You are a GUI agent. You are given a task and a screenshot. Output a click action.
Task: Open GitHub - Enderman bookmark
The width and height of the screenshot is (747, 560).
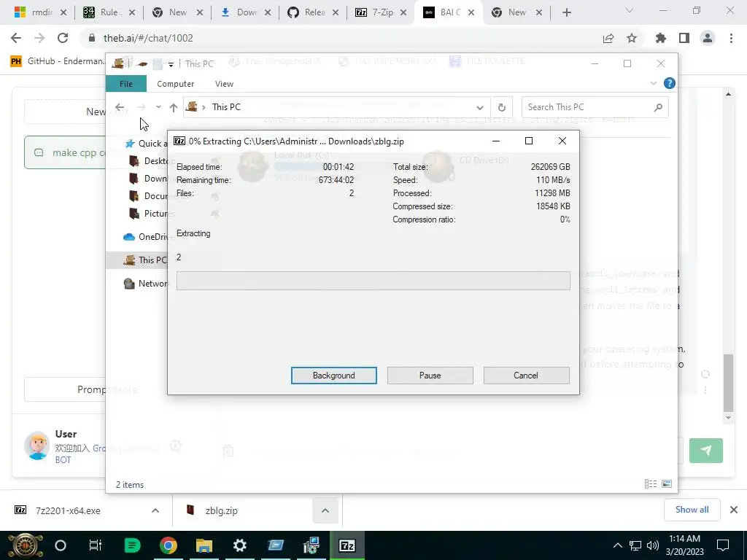click(58, 61)
